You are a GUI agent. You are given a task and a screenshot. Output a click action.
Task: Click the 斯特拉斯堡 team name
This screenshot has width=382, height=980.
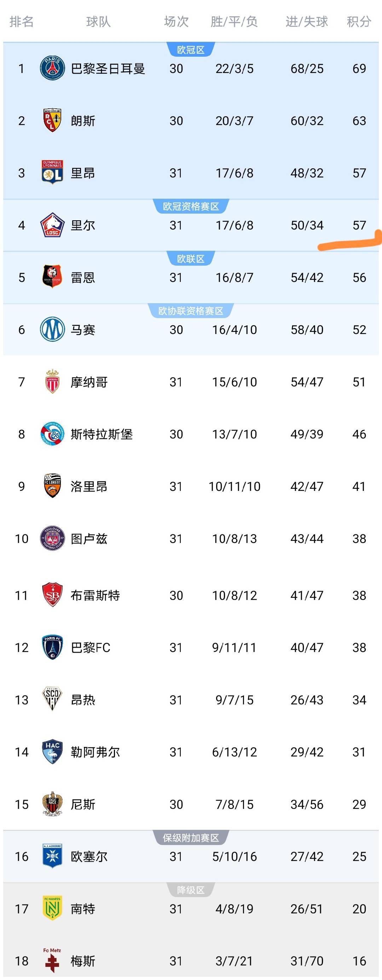[x=102, y=434]
